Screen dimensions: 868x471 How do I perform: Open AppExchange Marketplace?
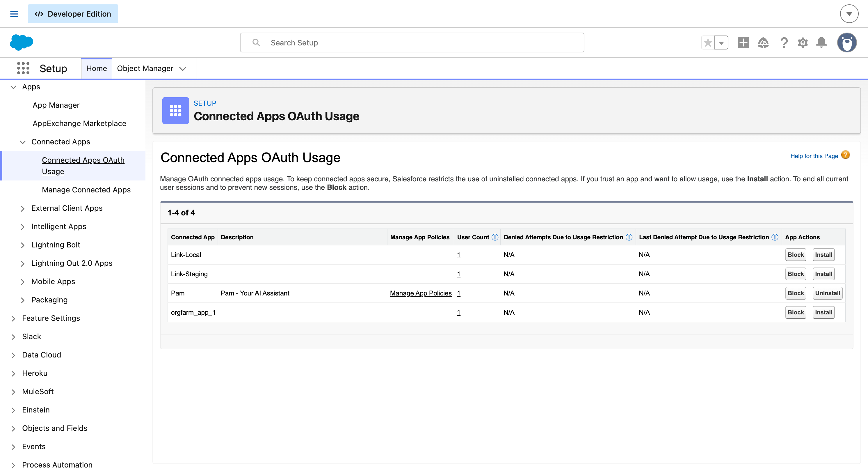click(79, 123)
